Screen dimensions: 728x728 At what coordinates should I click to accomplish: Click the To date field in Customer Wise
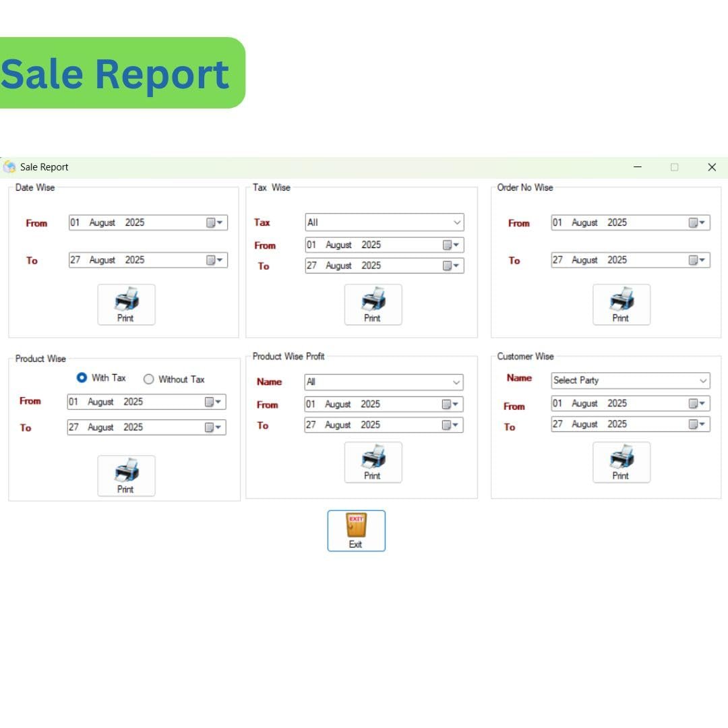[x=620, y=424]
